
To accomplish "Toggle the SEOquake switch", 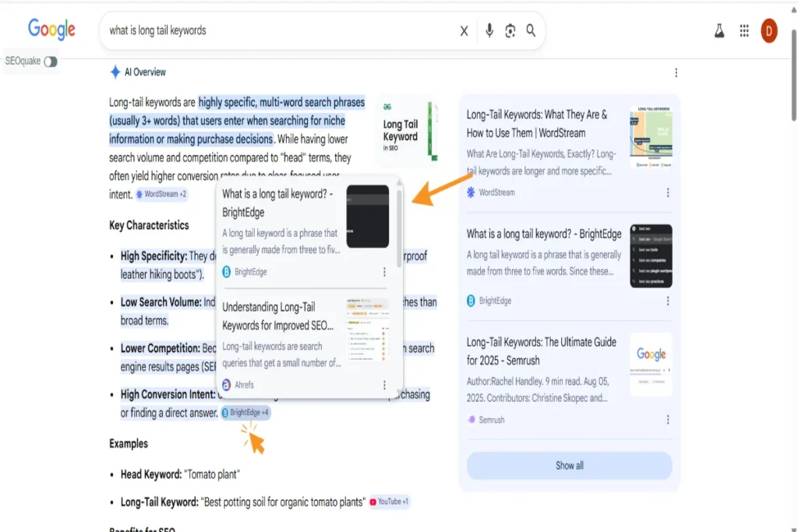I will [51, 62].
